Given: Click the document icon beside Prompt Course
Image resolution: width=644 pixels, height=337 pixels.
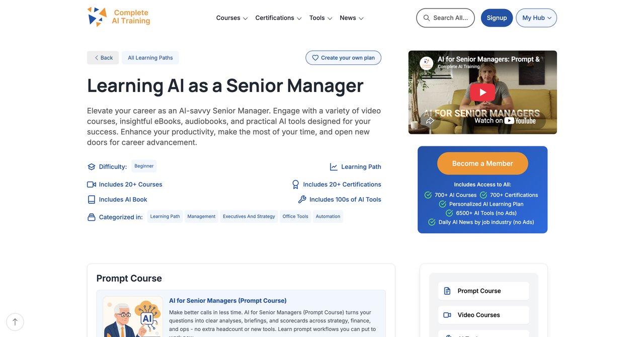Looking at the screenshot, I should pos(447,291).
